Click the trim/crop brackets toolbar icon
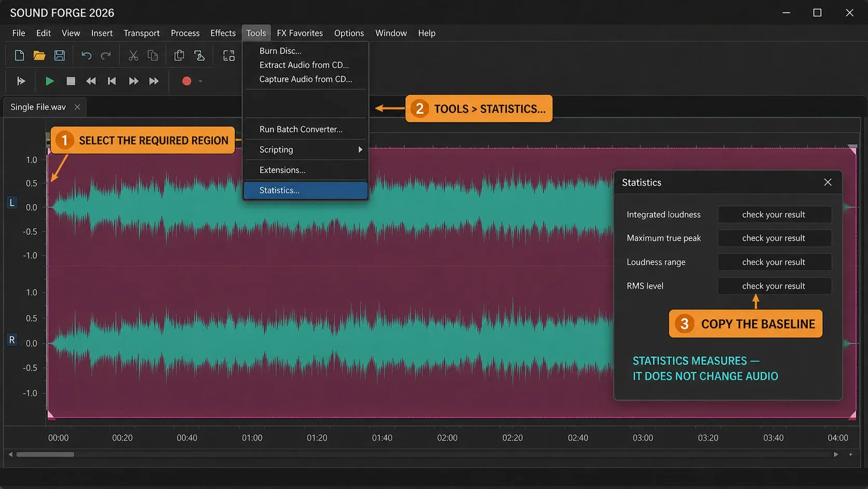Screen dimensions: 868x489 point(229,55)
